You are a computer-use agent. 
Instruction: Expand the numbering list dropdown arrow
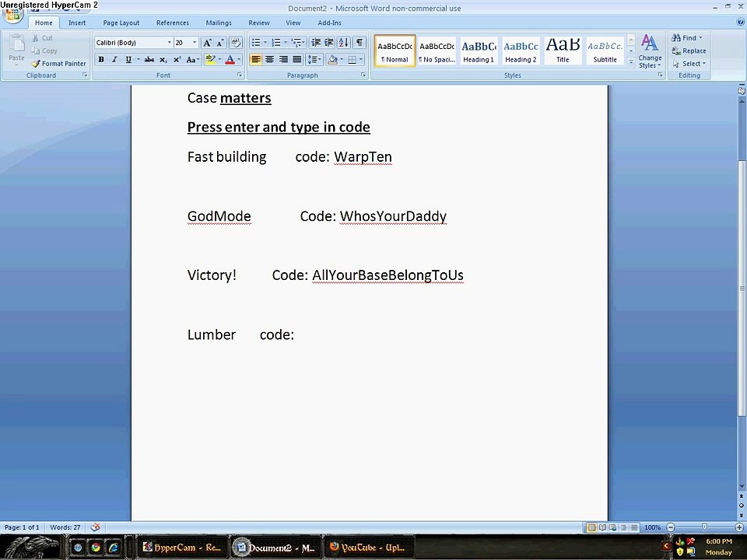[x=286, y=43]
